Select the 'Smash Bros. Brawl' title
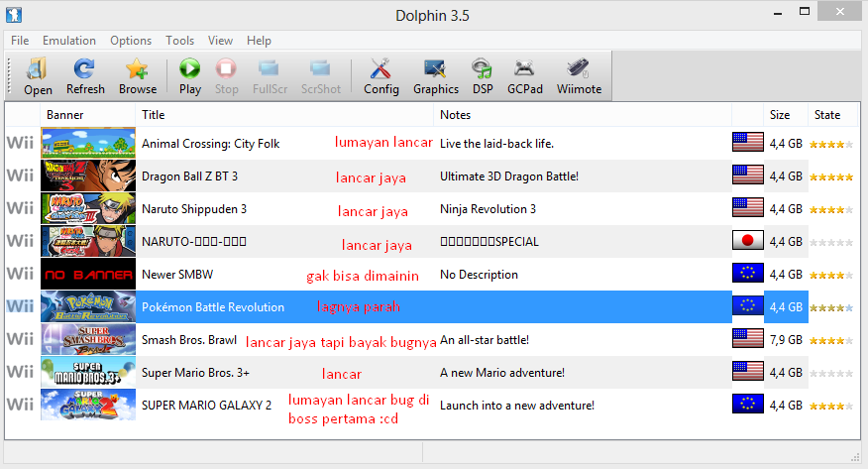 189,339
